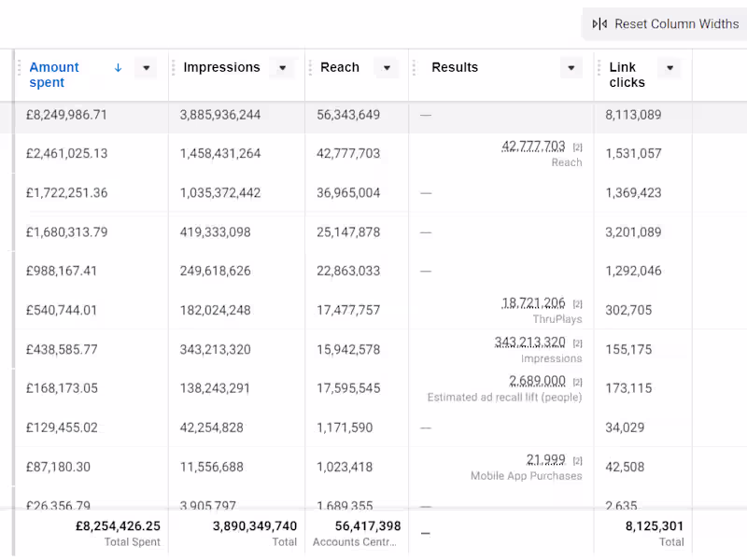The width and height of the screenshot is (747, 560).
Task: Click the Reset Column Widths icon
Action: pos(599,24)
